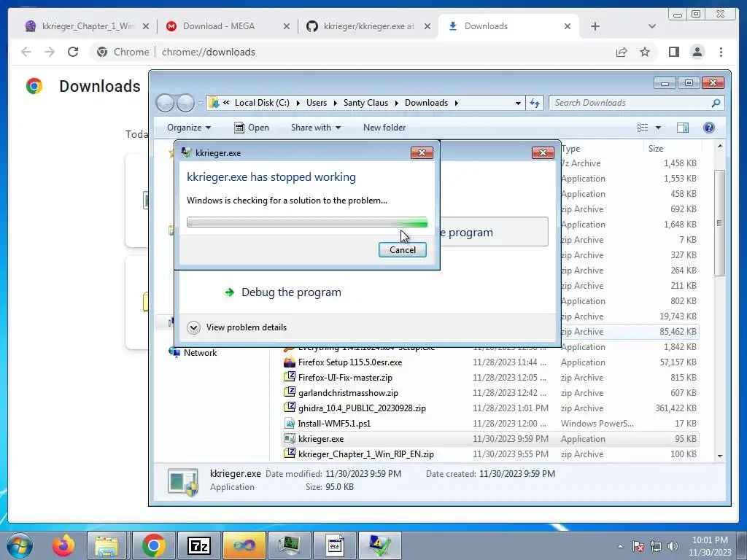
Task: Bookmark this page with star icon
Action: (x=645, y=52)
